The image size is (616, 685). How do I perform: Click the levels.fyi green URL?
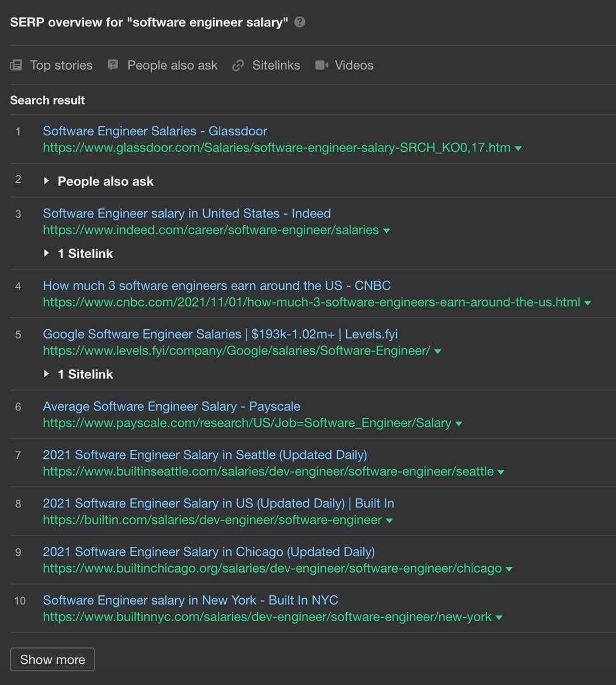tap(237, 350)
